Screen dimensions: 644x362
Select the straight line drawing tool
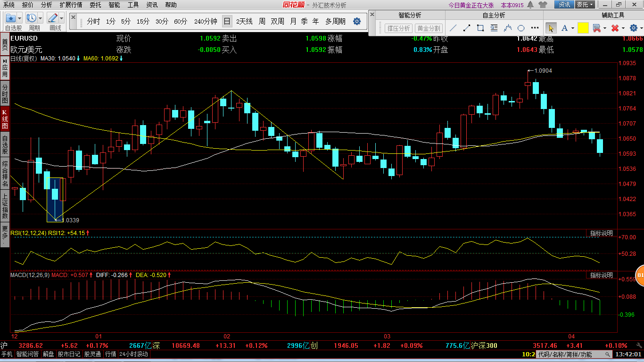tap(453, 28)
